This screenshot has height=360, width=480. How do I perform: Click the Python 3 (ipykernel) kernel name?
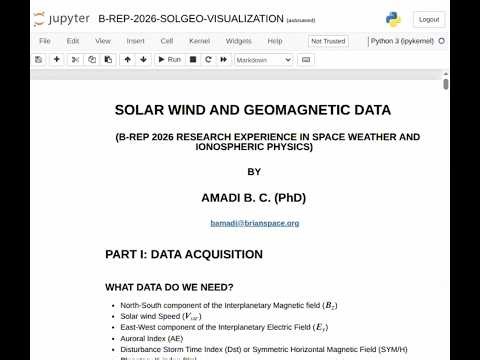(x=402, y=41)
